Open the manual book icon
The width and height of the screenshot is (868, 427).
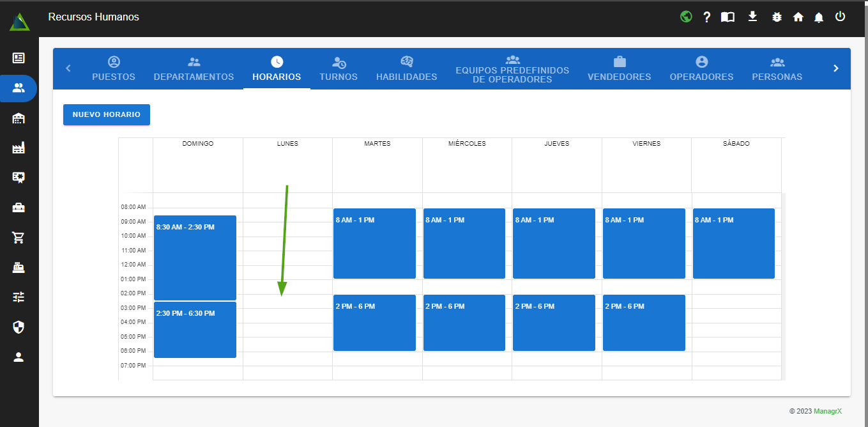point(727,17)
